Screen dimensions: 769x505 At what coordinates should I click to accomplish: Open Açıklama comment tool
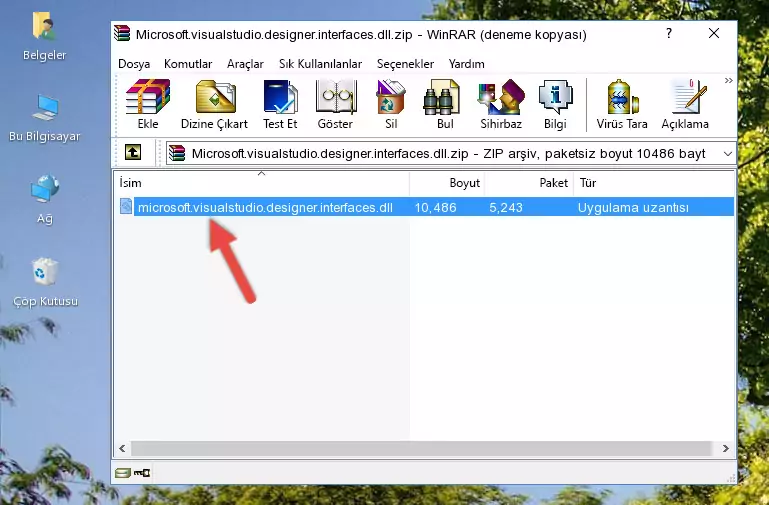coord(685,104)
